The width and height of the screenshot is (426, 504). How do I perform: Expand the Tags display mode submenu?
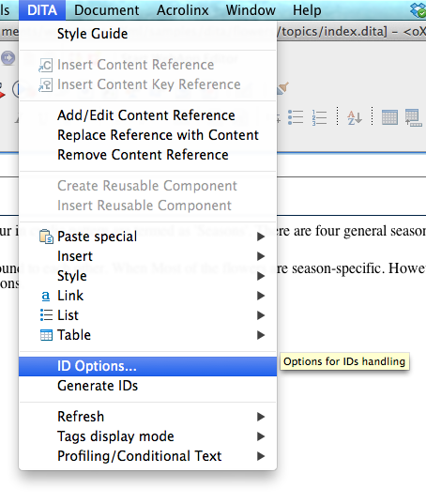[x=147, y=436]
